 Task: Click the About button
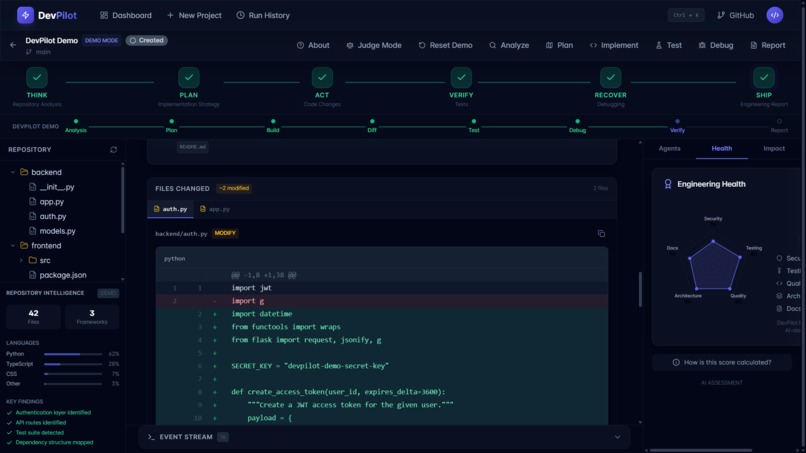pos(313,45)
